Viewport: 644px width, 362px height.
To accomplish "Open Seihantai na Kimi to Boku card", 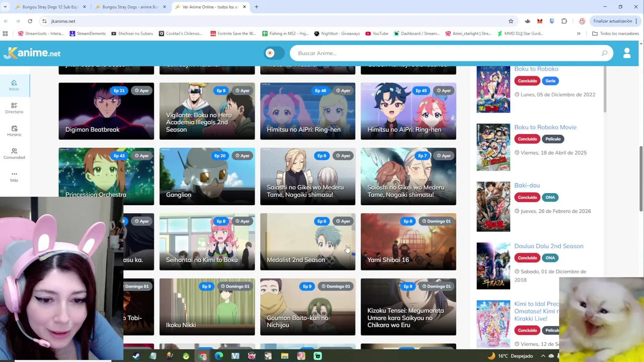I will point(207,242).
